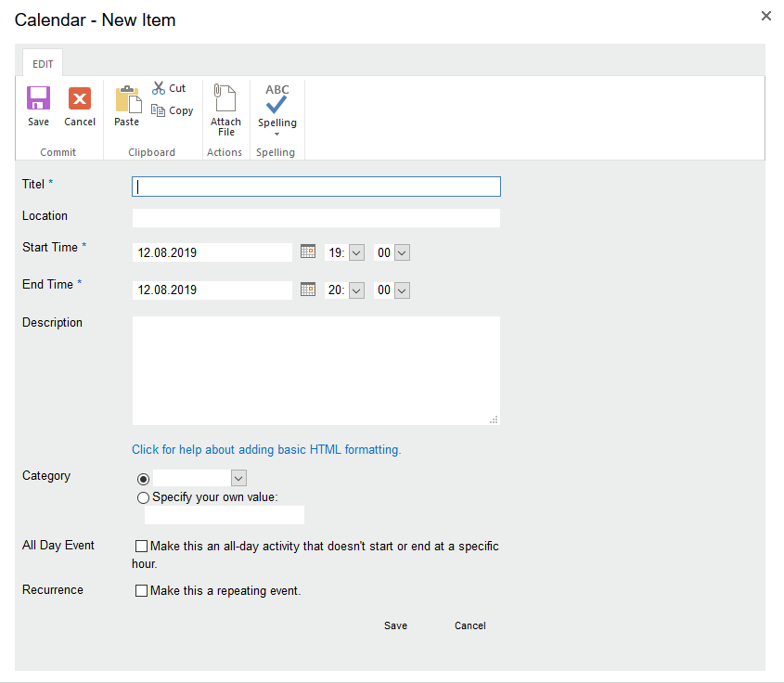Click the Save button at the bottom
Viewport: 784px width, 683px height.
point(395,625)
